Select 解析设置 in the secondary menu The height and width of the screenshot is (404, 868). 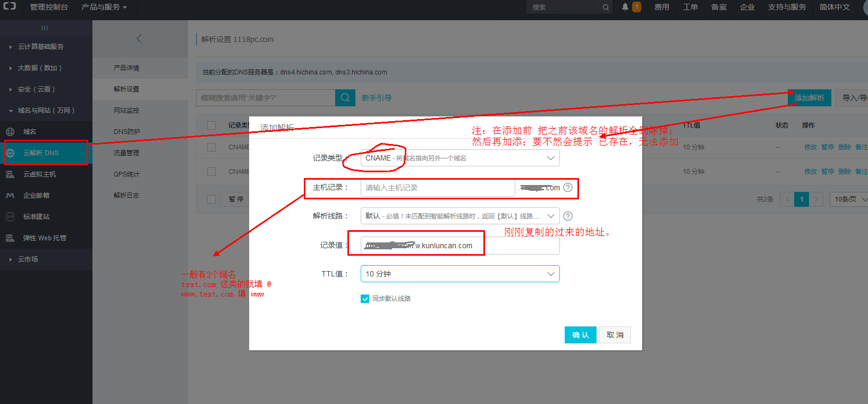(x=126, y=89)
